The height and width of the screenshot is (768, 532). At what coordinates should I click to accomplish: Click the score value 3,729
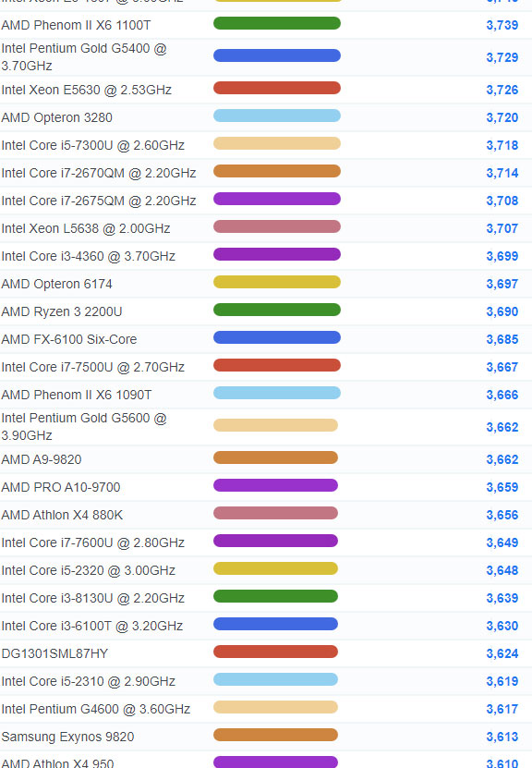pos(502,57)
